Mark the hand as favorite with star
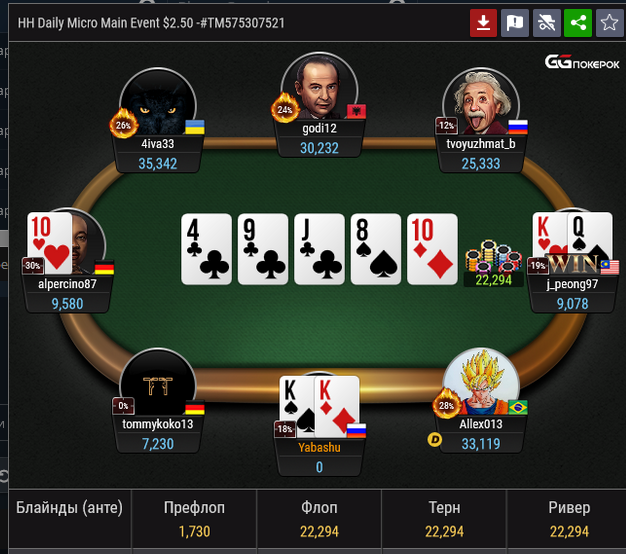Viewport: 626px width, 554px height. (x=609, y=23)
